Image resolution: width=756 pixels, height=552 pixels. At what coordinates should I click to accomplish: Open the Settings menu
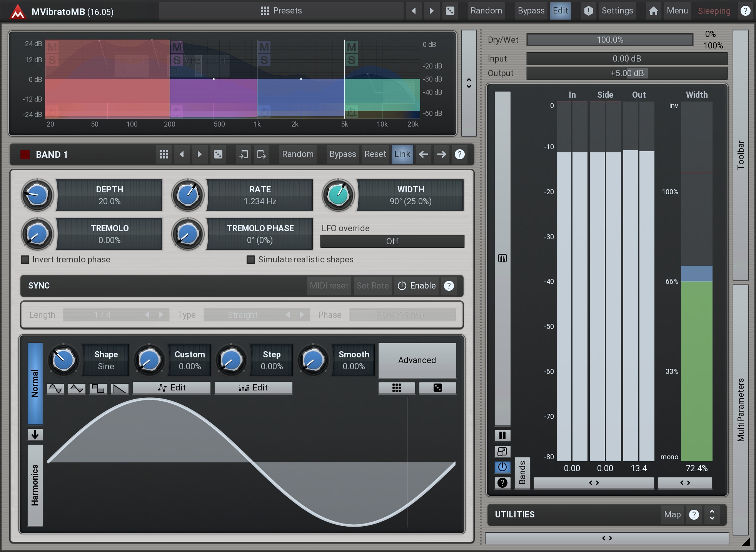(x=617, y=11)
